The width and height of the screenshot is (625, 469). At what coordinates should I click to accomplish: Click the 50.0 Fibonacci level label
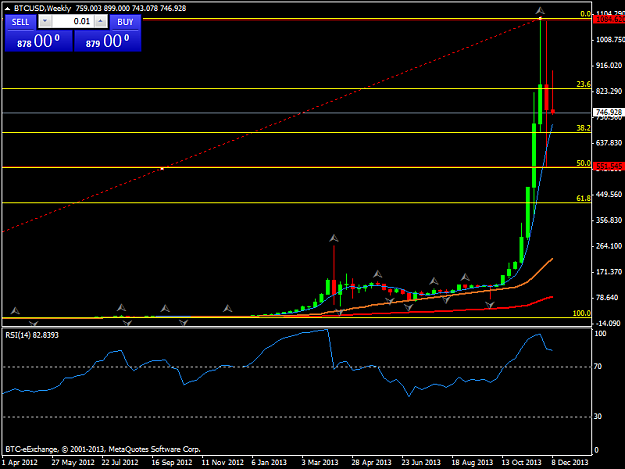coord(584,163)
